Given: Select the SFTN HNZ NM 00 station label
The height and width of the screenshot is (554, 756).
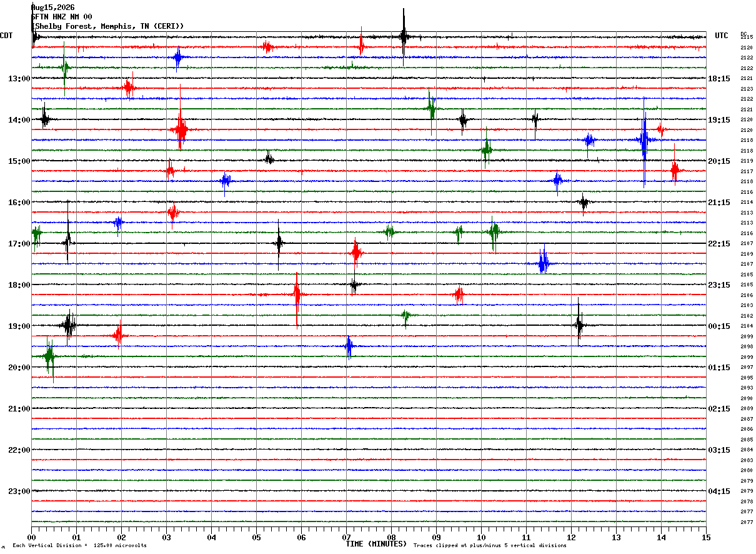Looking at the screenshot, I should (x=61, y=17).
